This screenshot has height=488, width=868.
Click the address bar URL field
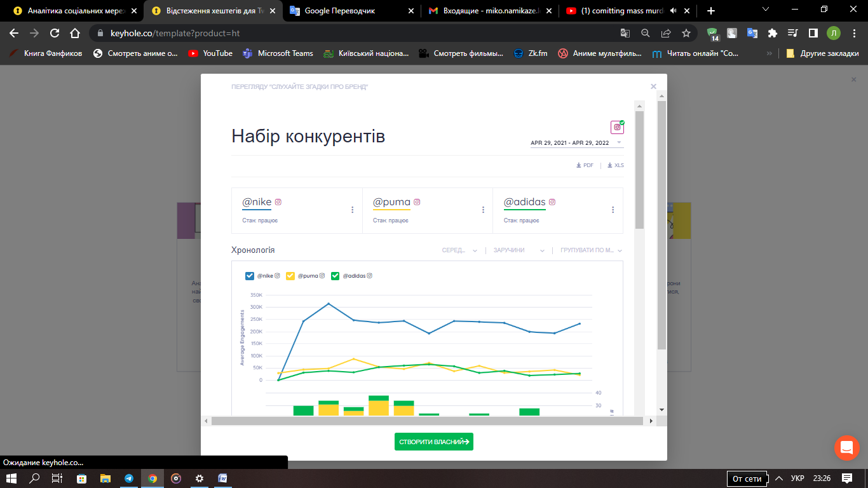(x=356, y=33)
